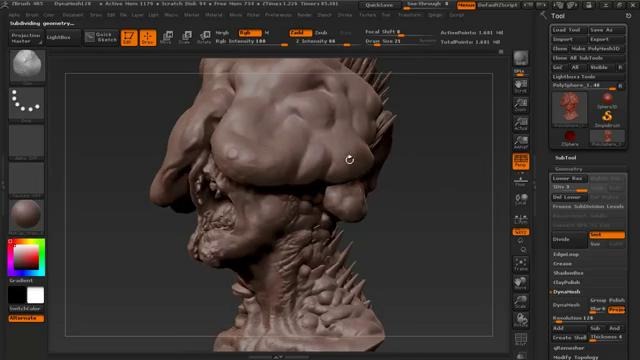Open the current brush thumbnail selector

tap(27, 65)
